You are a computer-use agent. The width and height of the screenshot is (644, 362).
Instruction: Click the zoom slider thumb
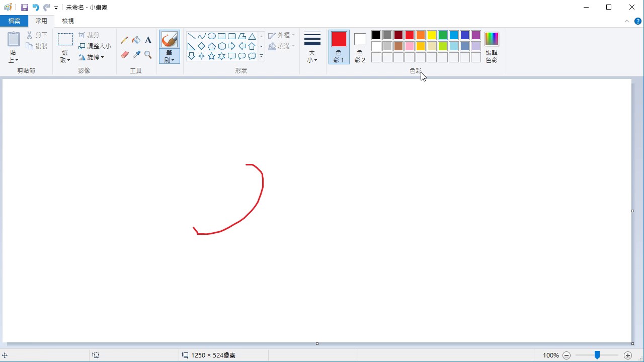point(597,355)
